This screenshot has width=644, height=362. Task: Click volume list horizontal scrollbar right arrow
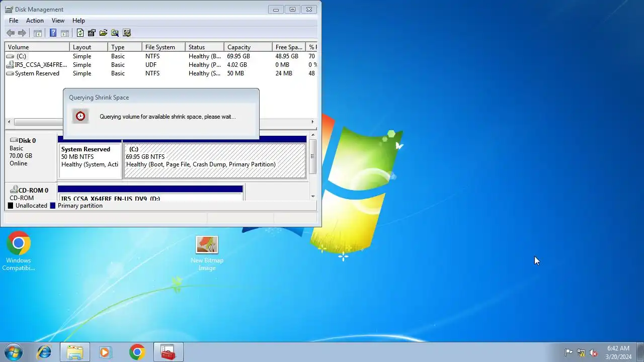coord(312,122)
